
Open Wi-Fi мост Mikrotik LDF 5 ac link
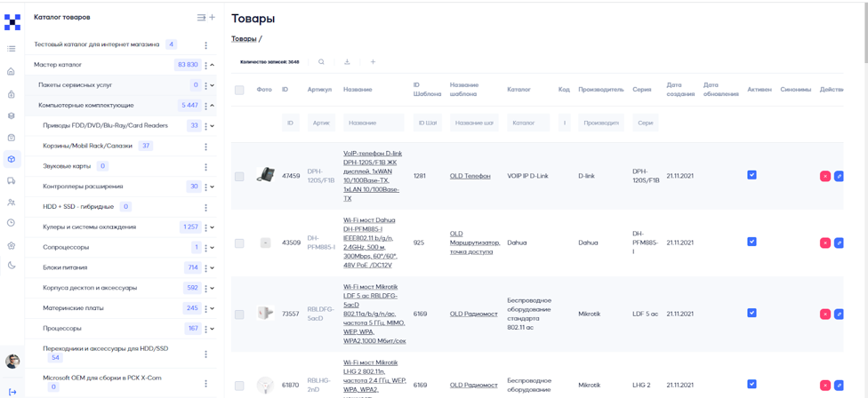(x=374, y=314)
